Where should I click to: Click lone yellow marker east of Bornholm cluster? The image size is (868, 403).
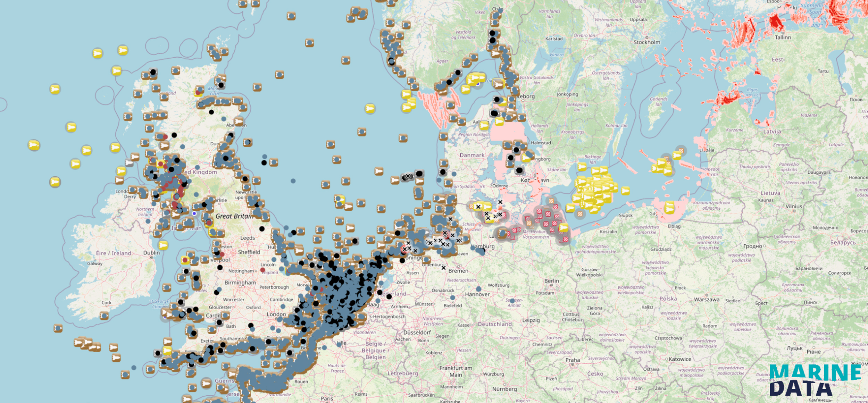click(625, 191)
